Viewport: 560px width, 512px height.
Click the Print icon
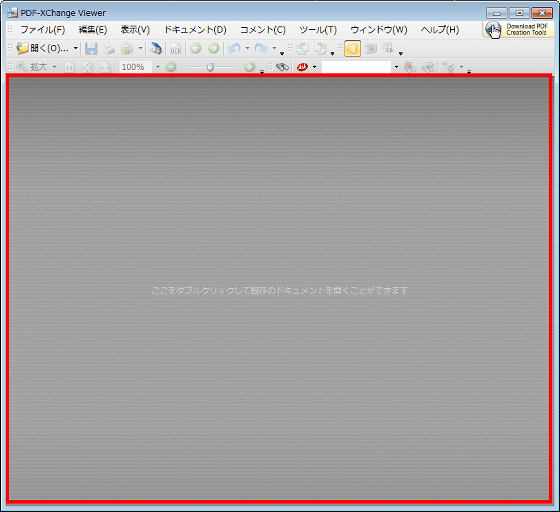(109, 49)
